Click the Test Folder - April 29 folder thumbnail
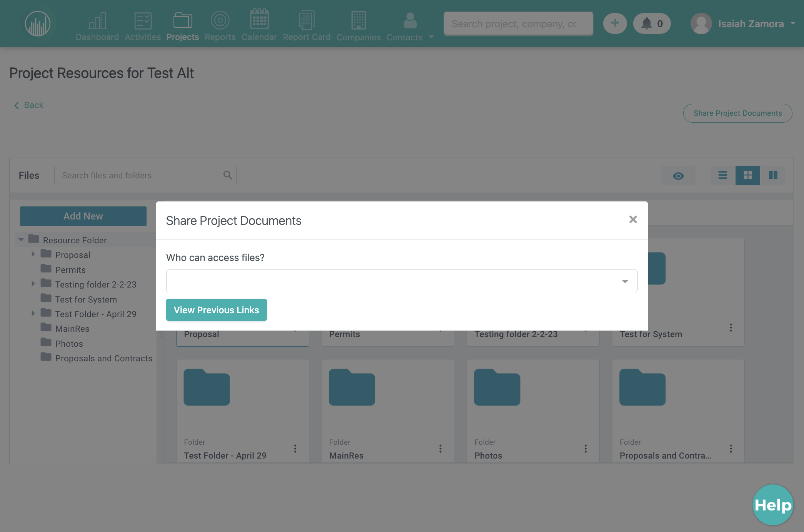 tap(207, 387)
